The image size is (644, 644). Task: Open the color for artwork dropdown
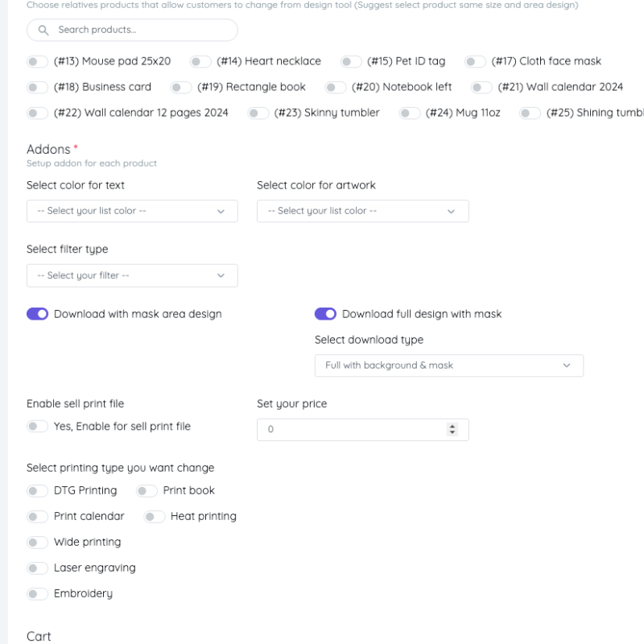(362, 211)
